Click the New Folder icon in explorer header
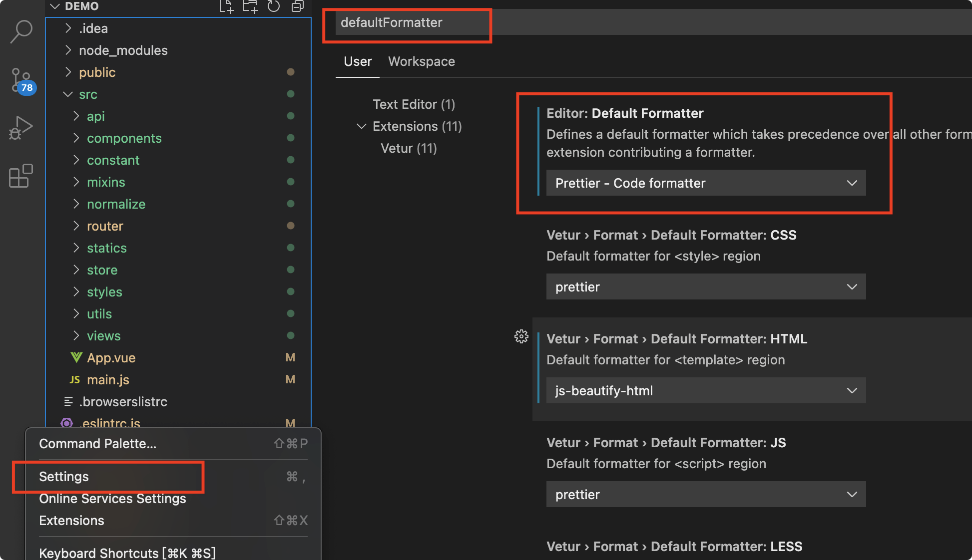Screen dimensions: 972x560 250,6
